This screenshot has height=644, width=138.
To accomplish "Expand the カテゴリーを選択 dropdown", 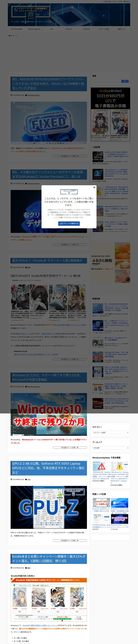I will point(110,433).
